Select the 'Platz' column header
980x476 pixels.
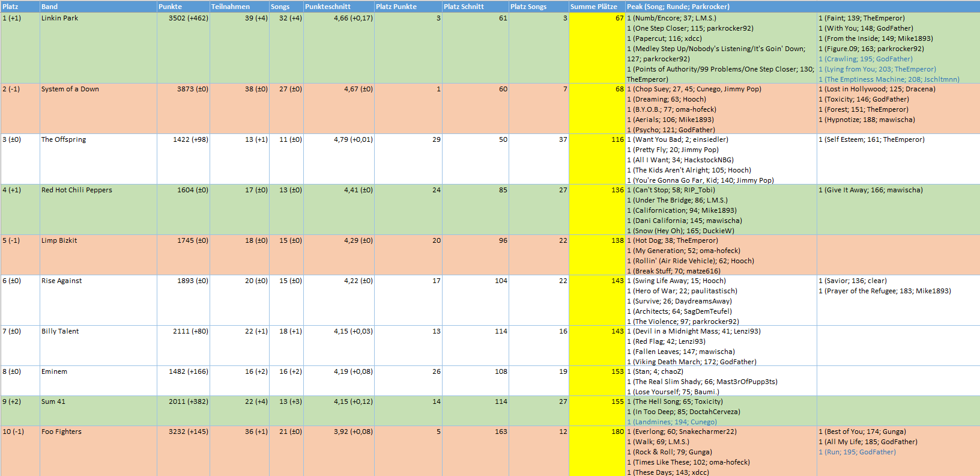(x=20, y=7)
